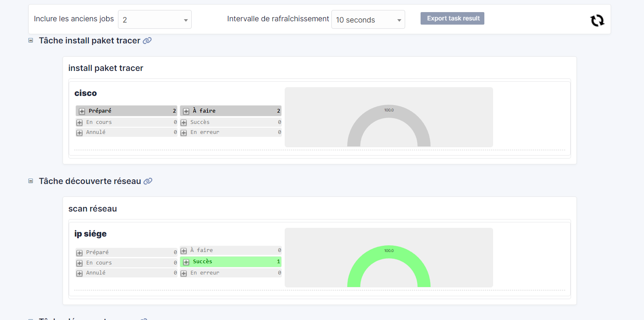Collapse the Tâche install paket tracer section
This screenshot has height=320, width=644.
pos(30,40)
